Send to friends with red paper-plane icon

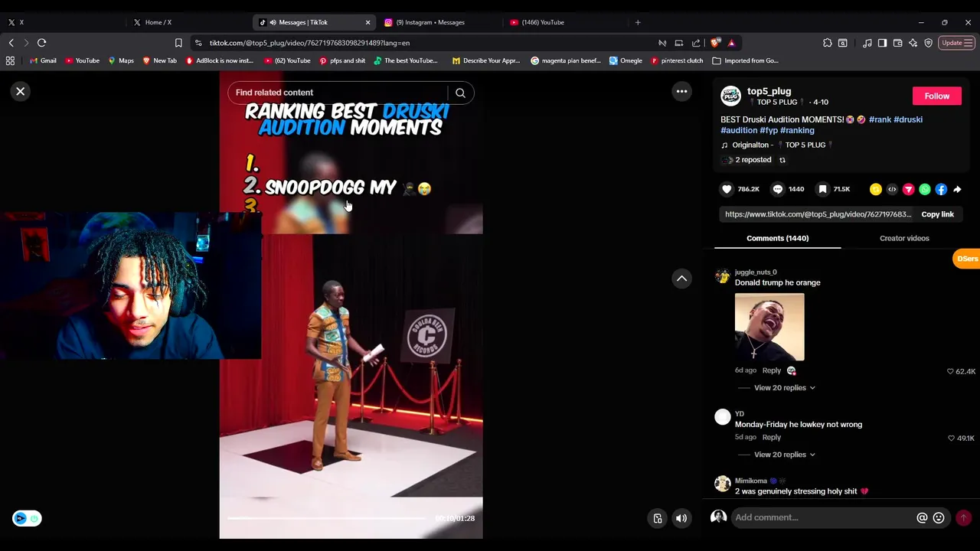point(908,190)
